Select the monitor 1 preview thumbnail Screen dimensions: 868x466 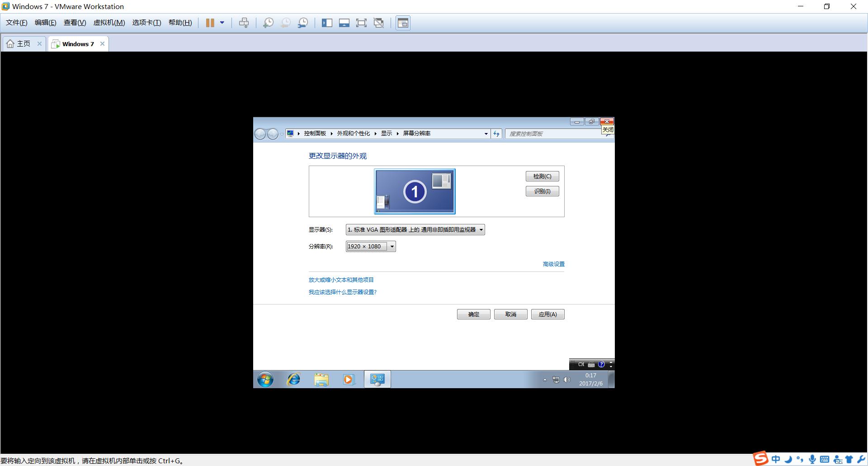pos(415,191)
